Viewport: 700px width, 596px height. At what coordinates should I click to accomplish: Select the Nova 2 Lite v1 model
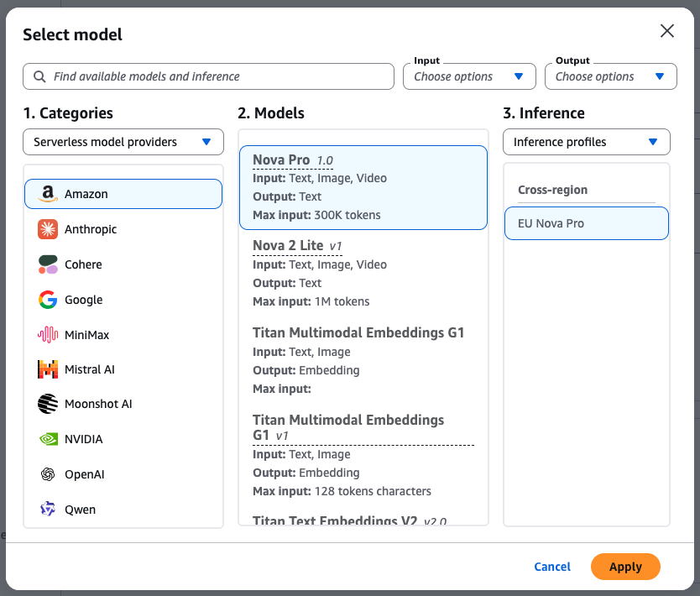363,273
